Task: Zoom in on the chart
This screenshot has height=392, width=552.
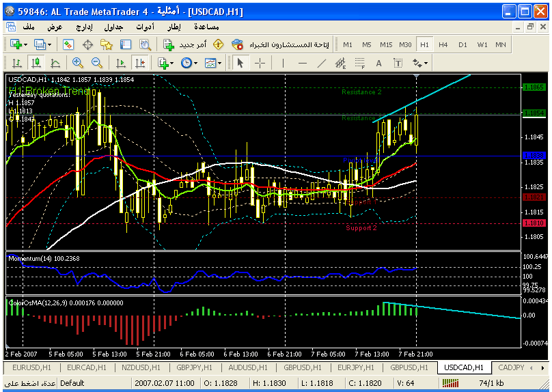Action: point(77,63)
